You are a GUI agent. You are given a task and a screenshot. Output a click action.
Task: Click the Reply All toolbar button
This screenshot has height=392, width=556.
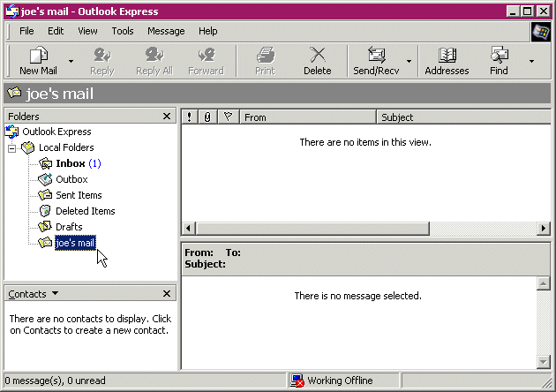pos(154,61)
